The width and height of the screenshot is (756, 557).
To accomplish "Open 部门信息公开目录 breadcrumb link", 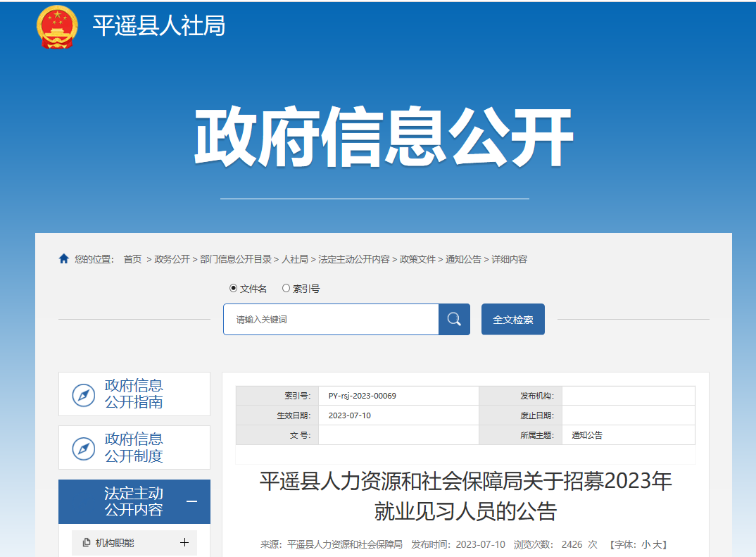I will tap(236, 259).
